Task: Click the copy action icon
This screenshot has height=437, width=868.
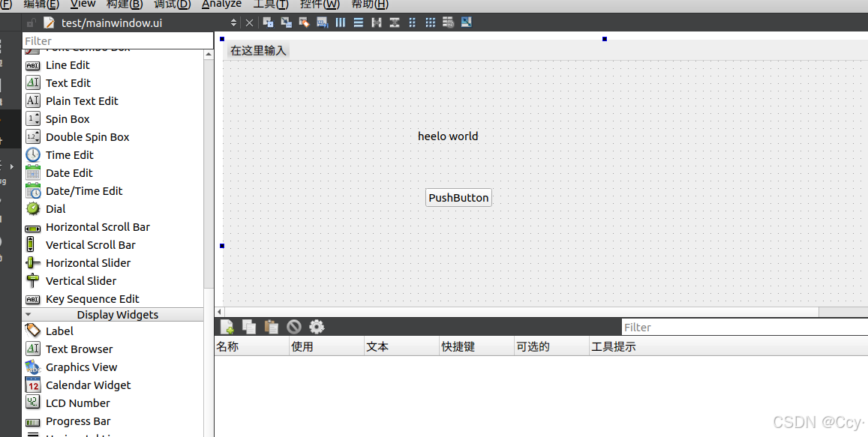Action: pyautogui.click(x=249, y=327)
